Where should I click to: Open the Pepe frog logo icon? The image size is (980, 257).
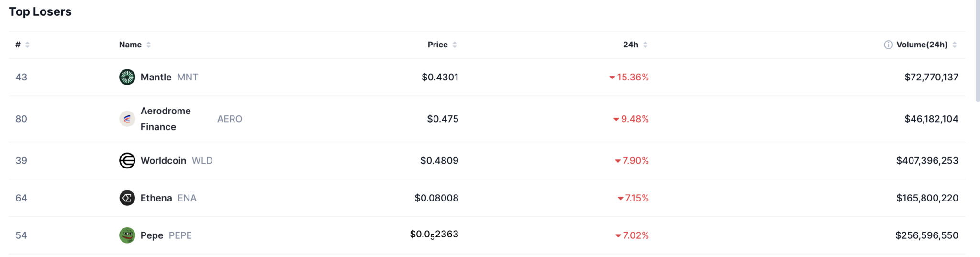click(x=127, y=235)
